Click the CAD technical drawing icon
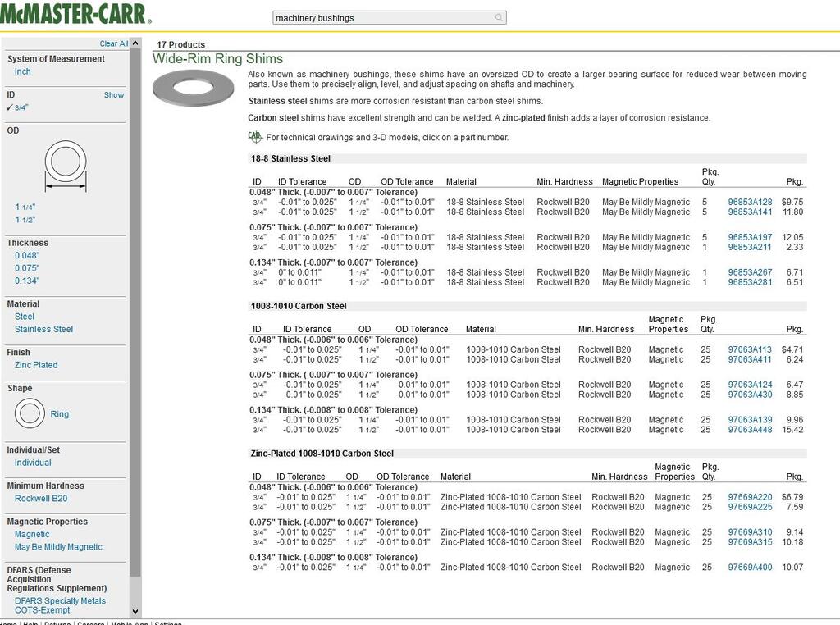The width and height of the screenshot is (840, 625). coord(255,137)
